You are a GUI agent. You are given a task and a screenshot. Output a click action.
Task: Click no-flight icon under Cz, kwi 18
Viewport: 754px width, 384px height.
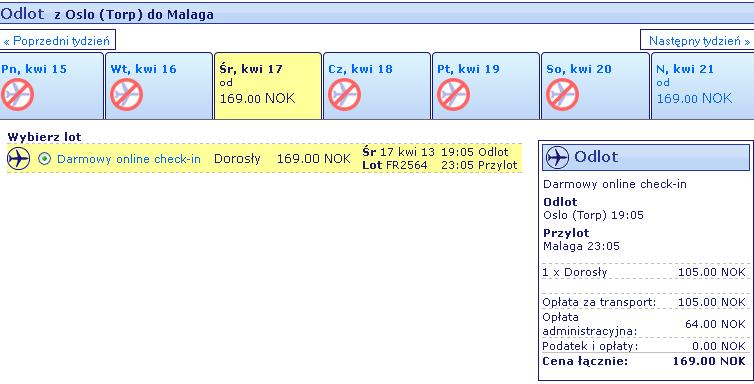point(344,95)
